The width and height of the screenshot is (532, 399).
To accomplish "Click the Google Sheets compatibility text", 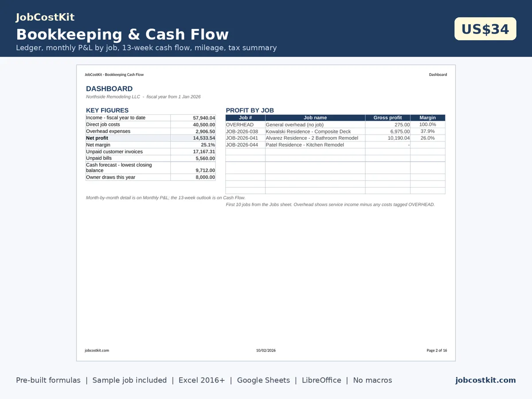I will click(x=263, y=380).
